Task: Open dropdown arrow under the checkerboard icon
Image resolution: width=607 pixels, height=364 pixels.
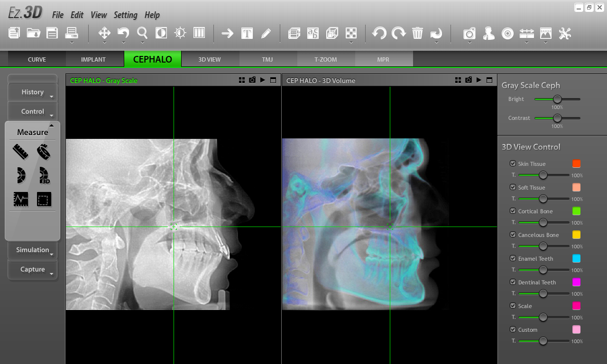Action: click(351, 42)
